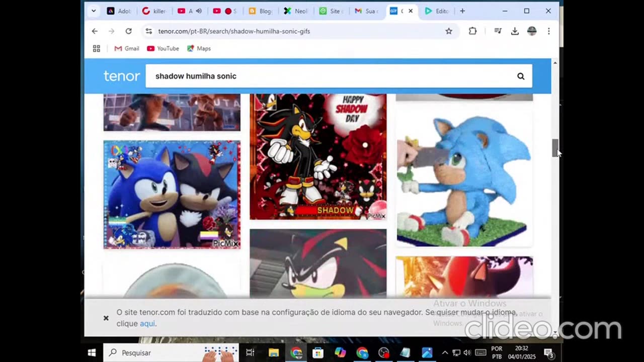The image size is (644, 362).
Task: Click the 'aqui' link in the language notice
Action: 147,323
